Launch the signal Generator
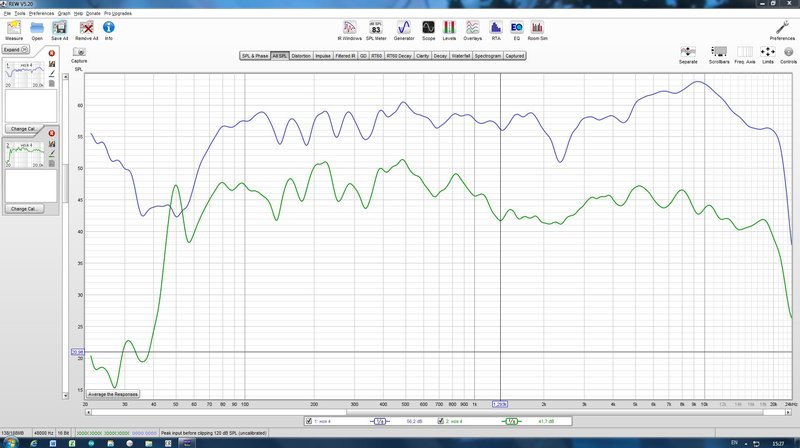 (x=404, y=31)
